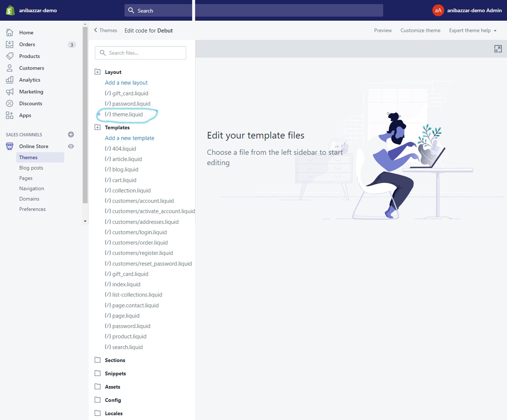Click Add a new layout link
This screenshot has height=420, width=507.
pyautogui.click(x=126, y=83)
